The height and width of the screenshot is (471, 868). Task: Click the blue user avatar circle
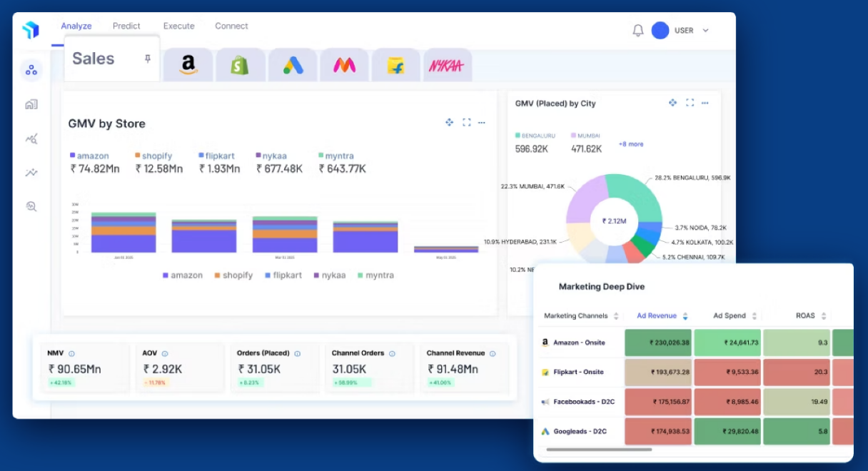[x=660, y=31]
